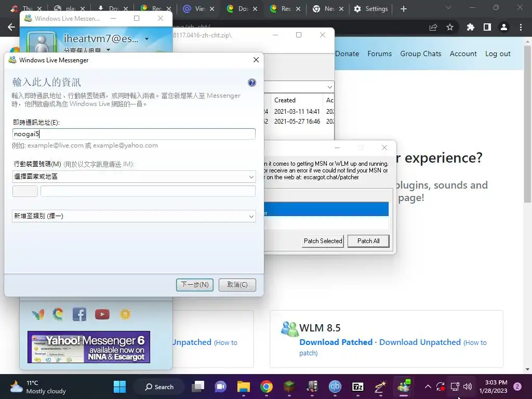
Task: Click the Windows Start button
Action: click(x=119, y=387)
